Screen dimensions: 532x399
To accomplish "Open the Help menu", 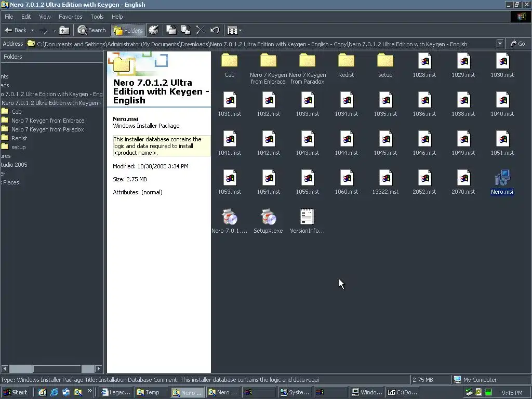I will click(x=117, y=17).
